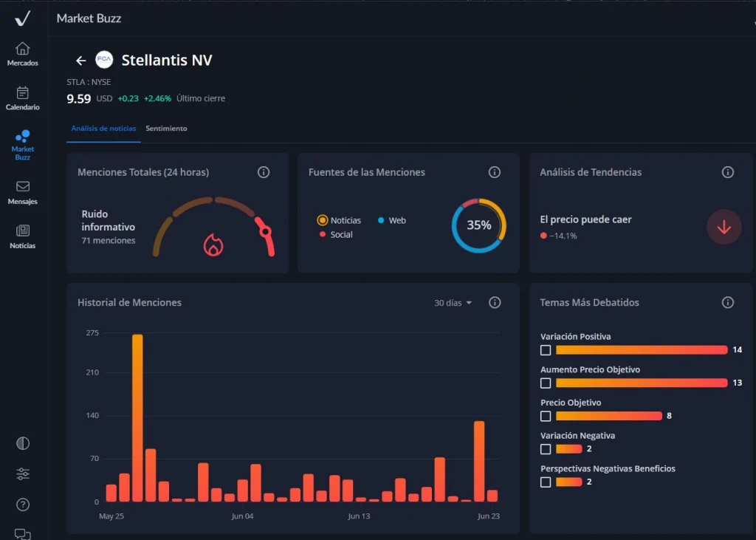Go back with the left arrow

81,61
